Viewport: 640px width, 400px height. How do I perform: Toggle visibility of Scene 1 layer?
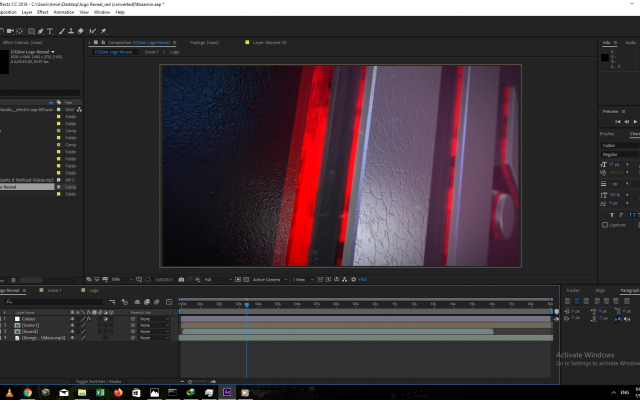[73, 325]
